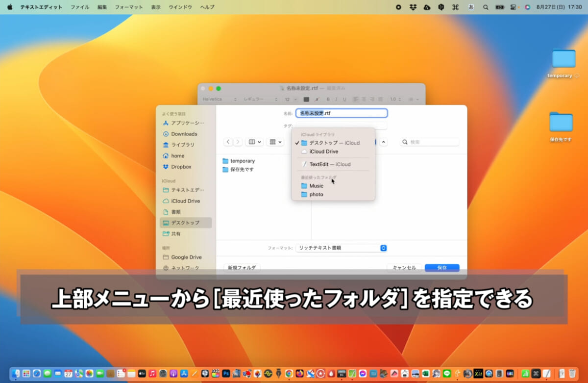Click the 名前 filename field
The width and height of the screenshot is (588, 383).
342,113
